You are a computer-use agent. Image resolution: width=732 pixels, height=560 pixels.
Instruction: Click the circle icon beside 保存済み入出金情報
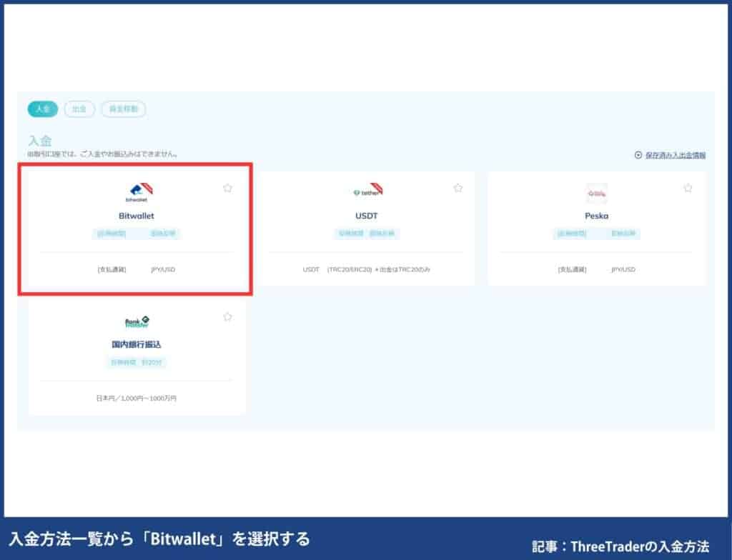(x=638, y=155)
